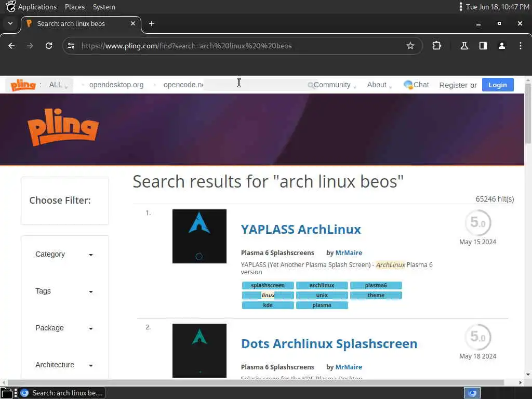
Task: Open the System menu
Action: coord(104,7)
